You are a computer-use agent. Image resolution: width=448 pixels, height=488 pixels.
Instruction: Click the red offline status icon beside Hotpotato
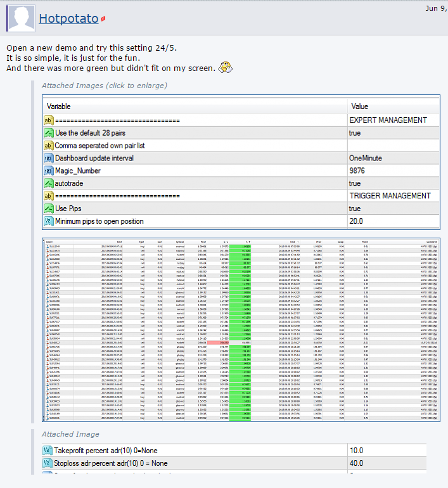(x=103, y=18)
